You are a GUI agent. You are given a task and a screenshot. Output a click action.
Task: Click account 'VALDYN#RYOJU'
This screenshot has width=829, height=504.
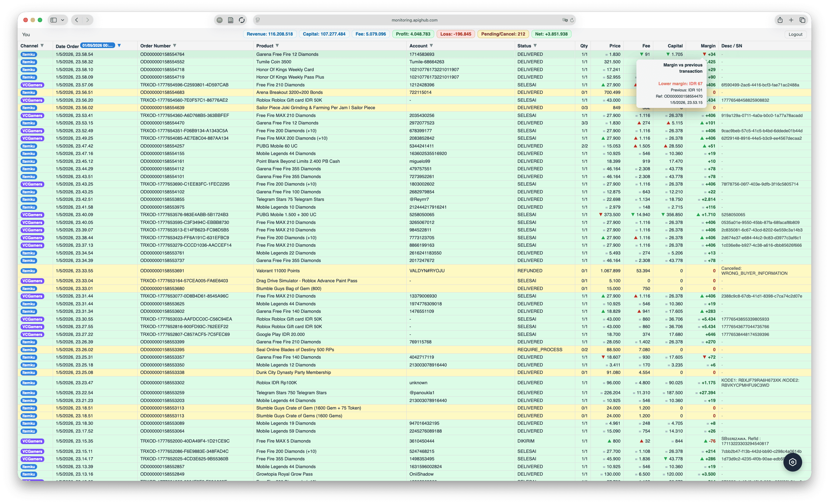[427, 271]
